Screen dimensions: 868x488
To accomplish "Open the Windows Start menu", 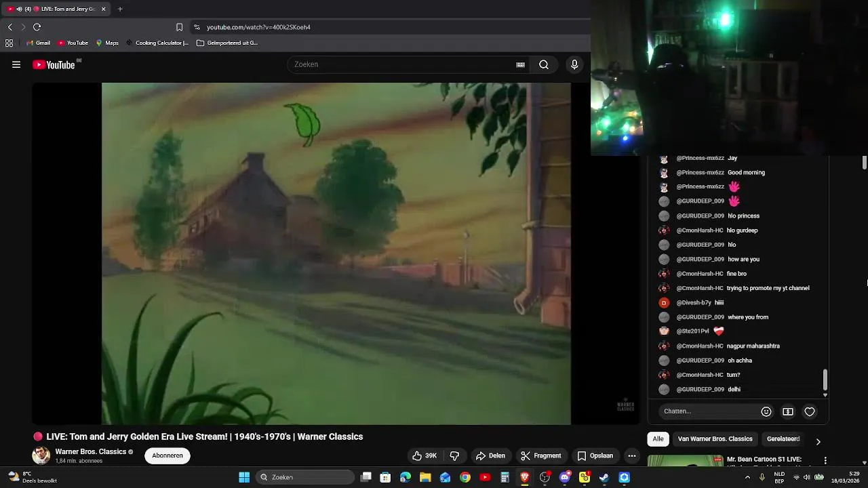I will point(244,477).
